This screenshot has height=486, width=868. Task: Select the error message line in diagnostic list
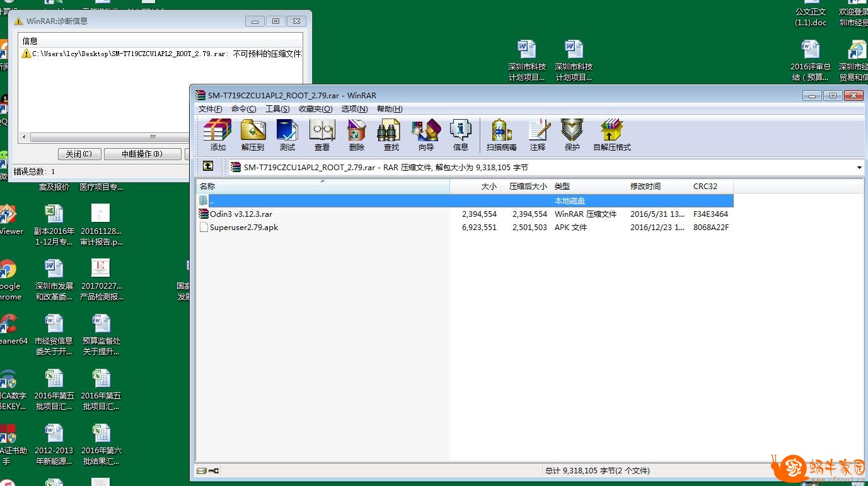click(162, 54)
